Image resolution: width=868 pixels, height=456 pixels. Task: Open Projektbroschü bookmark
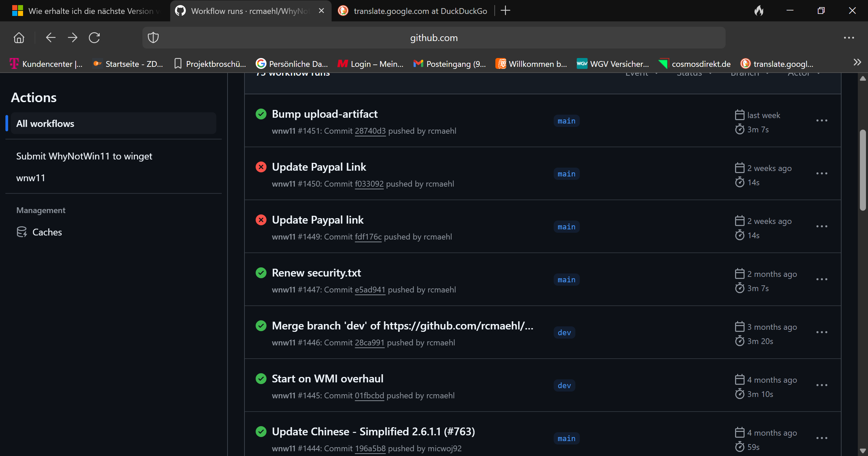click(210, 64)
